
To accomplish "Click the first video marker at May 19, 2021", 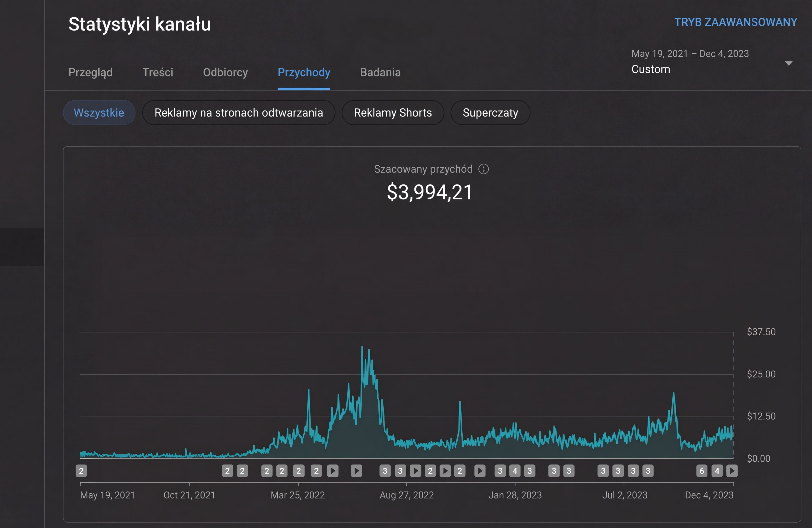I will pyautogui.click(x=81, y=471).
